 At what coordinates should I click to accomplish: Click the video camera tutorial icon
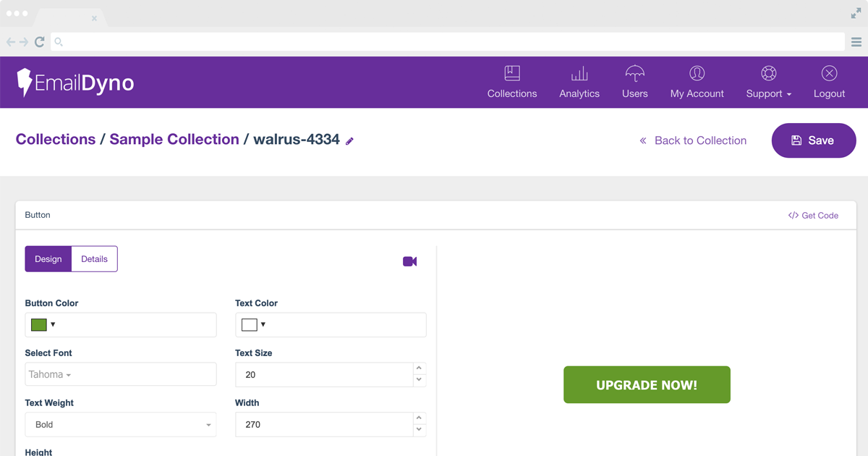coord(409,261)
